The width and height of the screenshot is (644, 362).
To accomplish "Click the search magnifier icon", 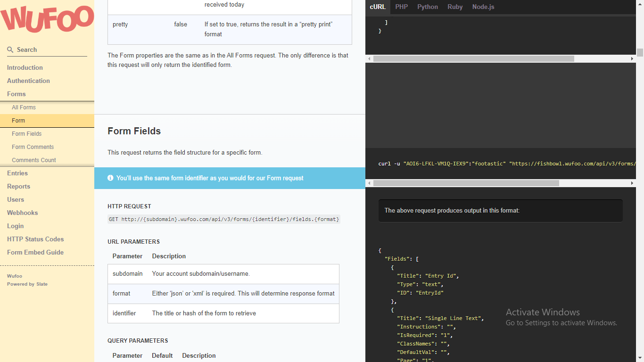I will click(x=10, y=49).
